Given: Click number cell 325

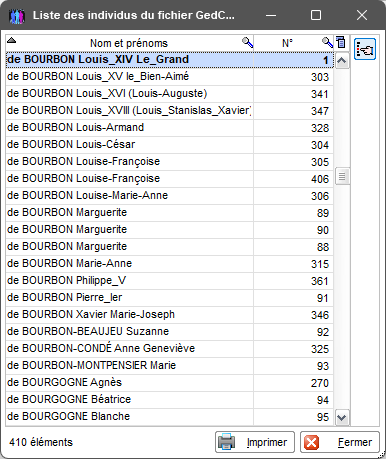Looking at the screenshot, I should click(294, 349).
